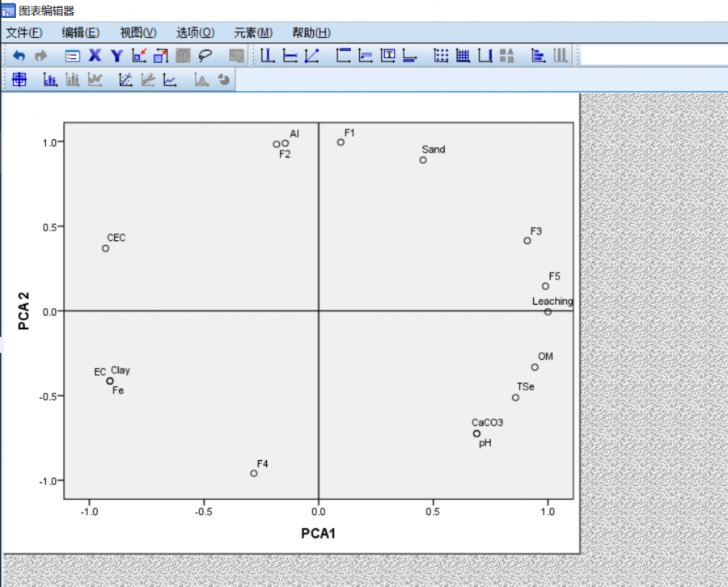Screen dimensions: 728x587
Task: Undo the last chart edit
Action: click(x=19, y=56)
